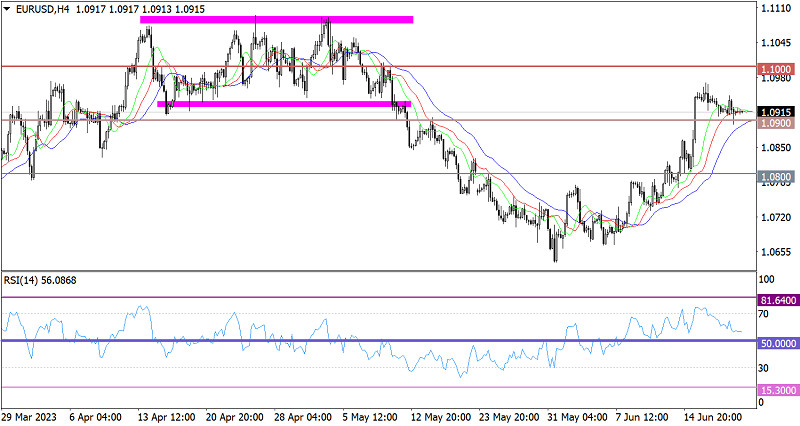Select the 50.0000 RSI midline label
The height and width of the screenshot is (426, 800).
776,341
